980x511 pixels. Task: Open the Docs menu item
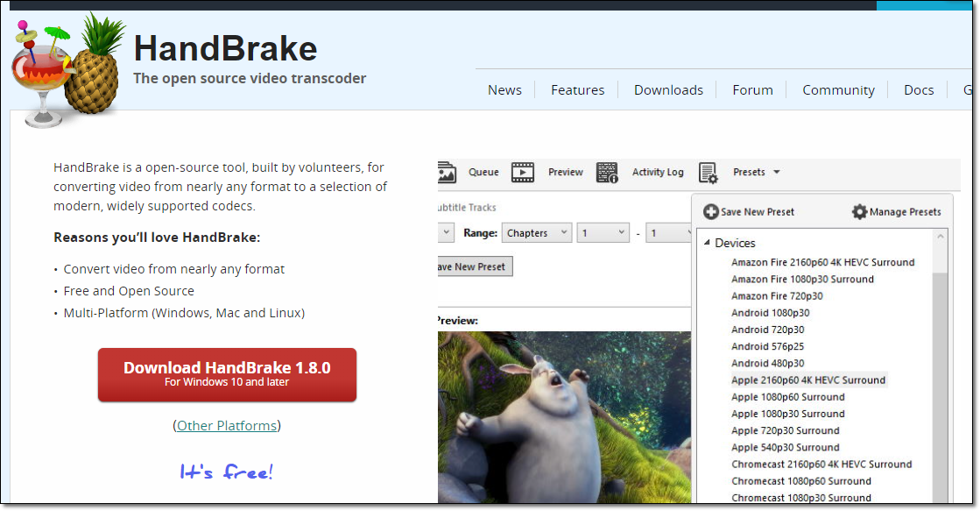click(919, 90)
